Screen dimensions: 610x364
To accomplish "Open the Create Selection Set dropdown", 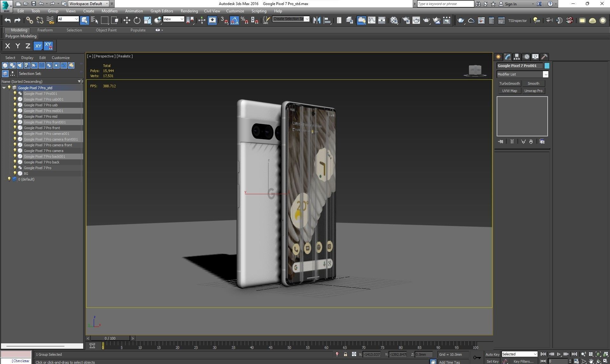I will (307, 19).
